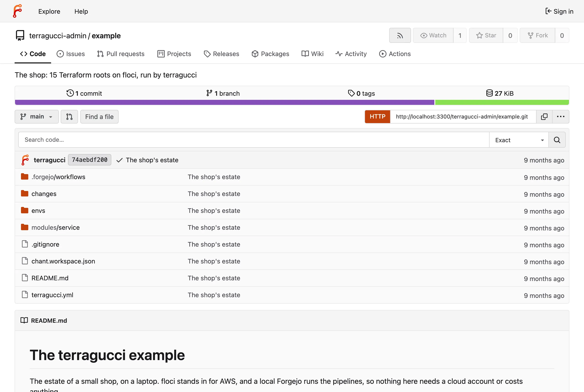Click the Sign in link
The image size is (584, 392).
[559, 11]
